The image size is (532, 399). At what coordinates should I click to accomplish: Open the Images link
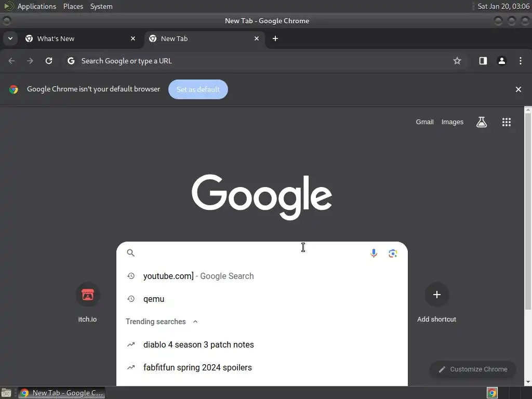pyautogui.click(x=453, y=122)
